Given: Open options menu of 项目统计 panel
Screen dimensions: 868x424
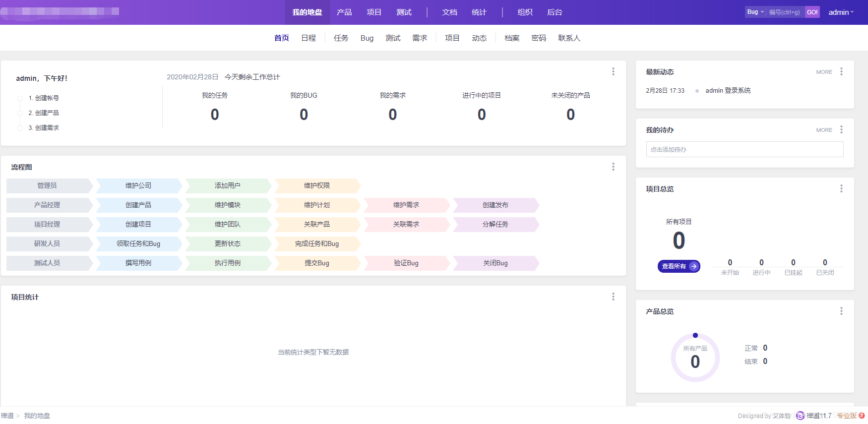Looking at the screenshot, I should pyautogui.click(x=613, y=297).
